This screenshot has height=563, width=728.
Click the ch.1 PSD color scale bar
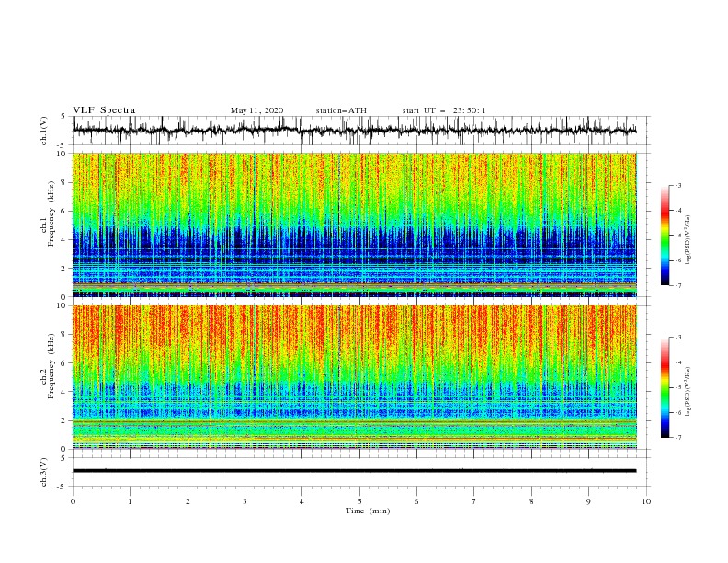click(665, 236)
